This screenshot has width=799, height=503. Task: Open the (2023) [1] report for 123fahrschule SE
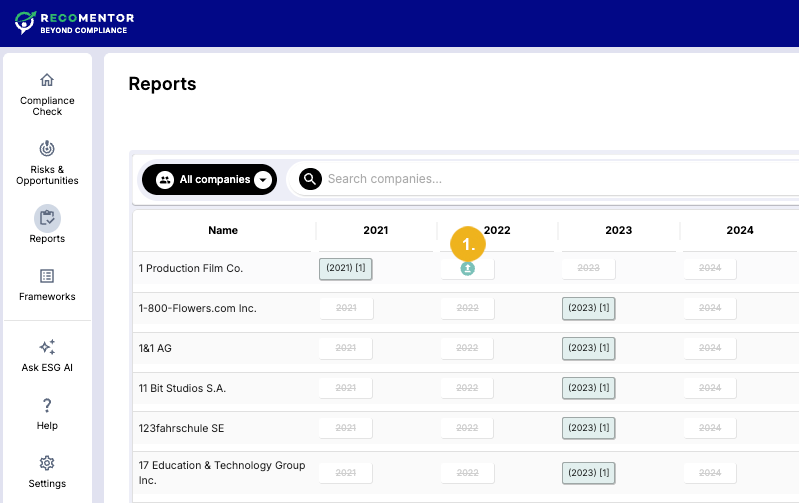[589, 428]
